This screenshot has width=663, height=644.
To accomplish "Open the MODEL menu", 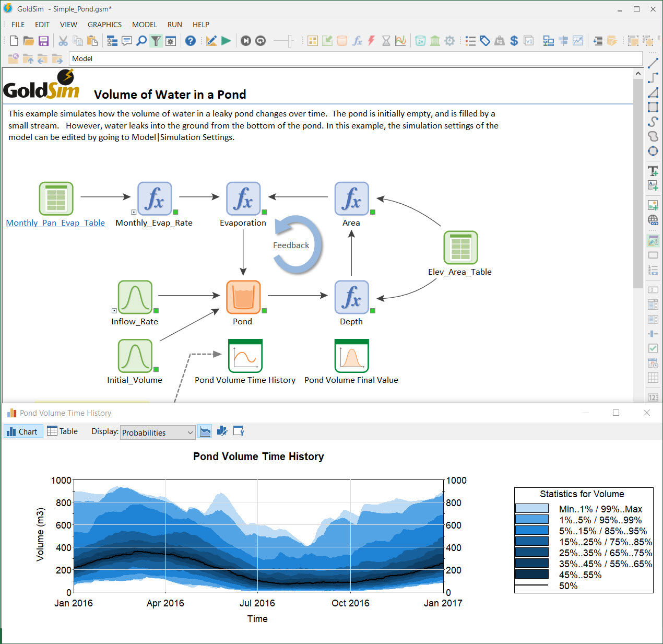I will [145, 25].
